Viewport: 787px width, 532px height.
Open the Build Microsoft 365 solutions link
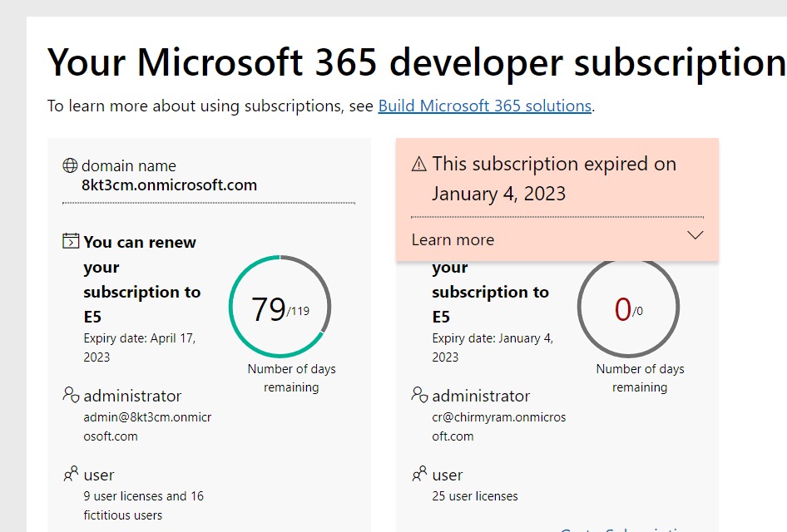(485, 106)
